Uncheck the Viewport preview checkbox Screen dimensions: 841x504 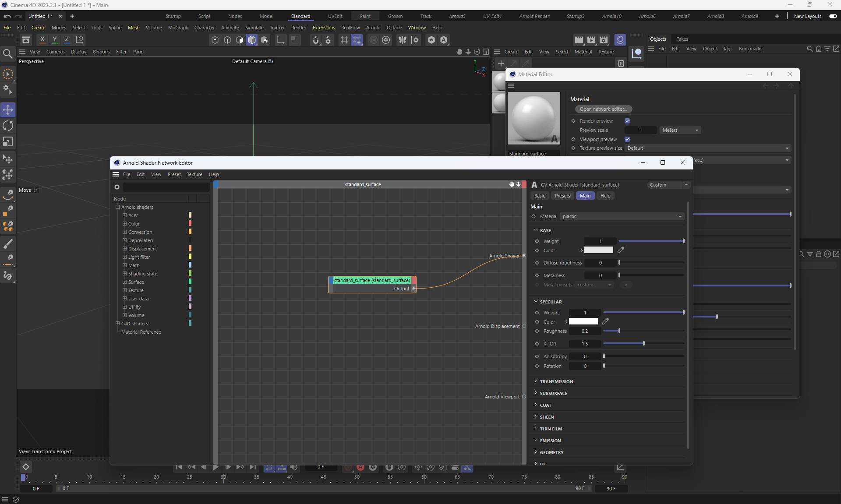click(627, 139)
